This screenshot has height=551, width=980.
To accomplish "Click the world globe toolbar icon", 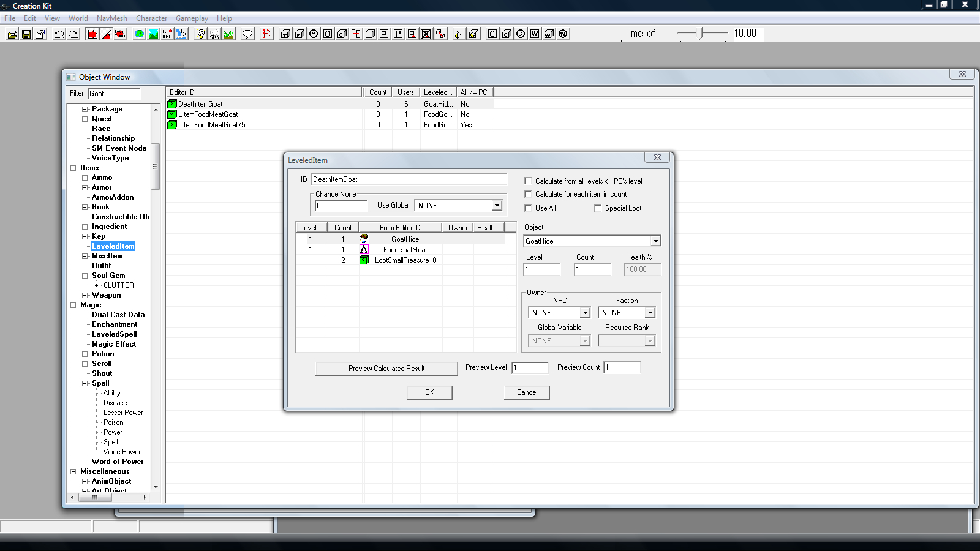I will point(139,34).
